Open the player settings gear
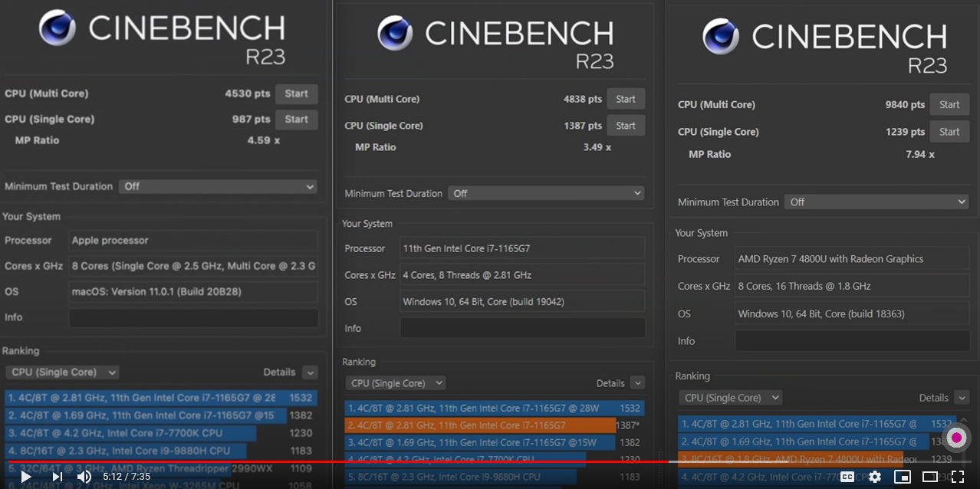This screenshot has height=489, width=980. click(x=875, y=477)
